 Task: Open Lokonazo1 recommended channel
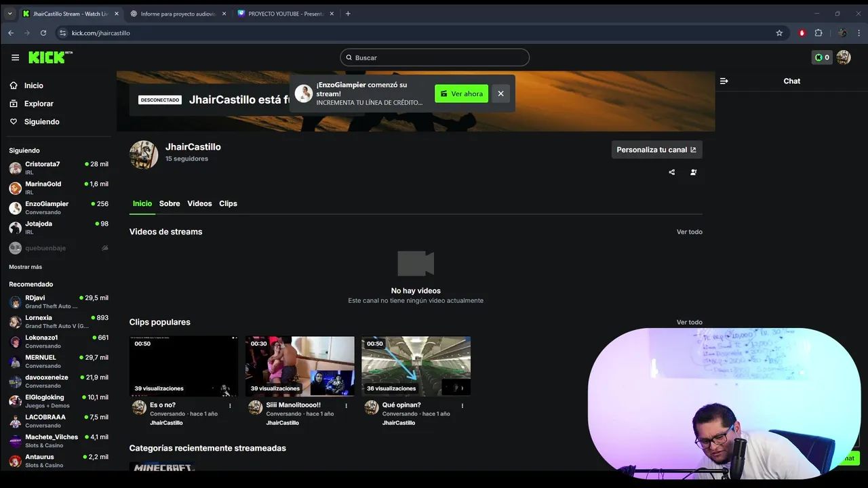pyautogui.click(x=58, y=341)
